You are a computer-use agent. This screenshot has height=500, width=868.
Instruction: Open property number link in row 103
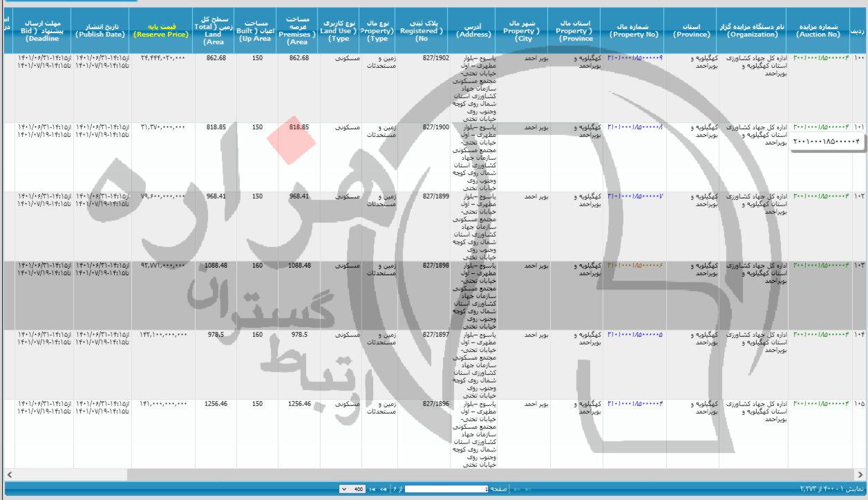click(x=634, y=266)
